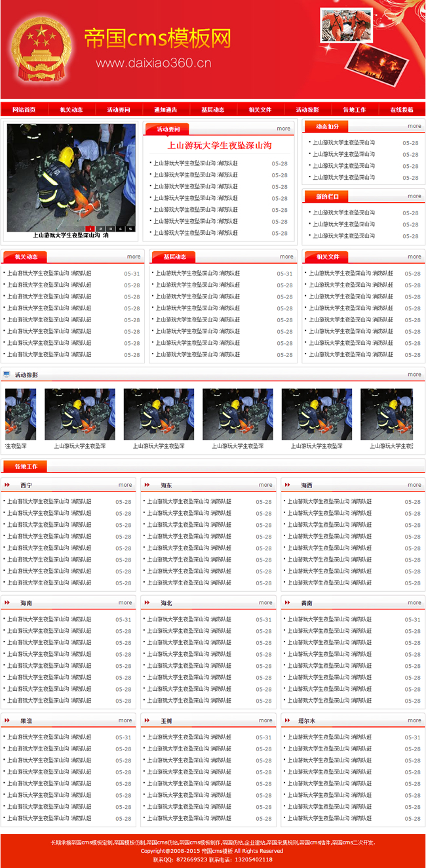Click the red double-arrow icon beside 塔尔木
Viewport: 426px width, 868px height.
tap(288, 720)
